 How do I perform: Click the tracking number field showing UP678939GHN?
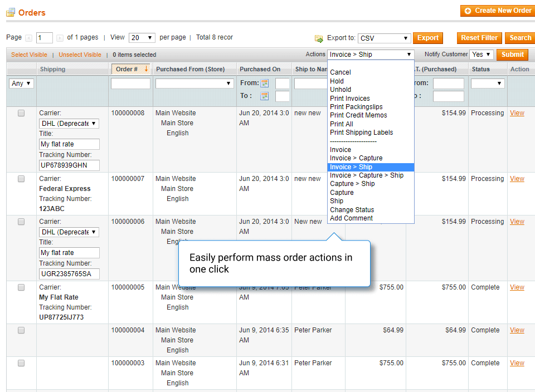[x=69, y=165]
